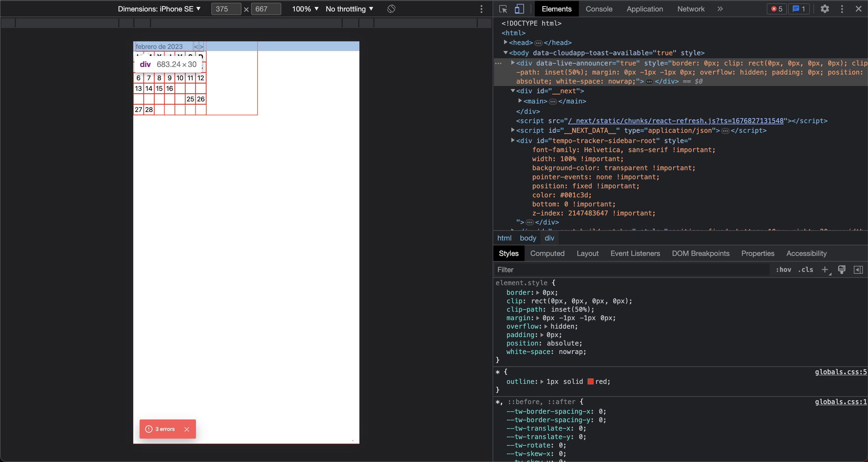Click the red outline color swatch
This screenshot has width=868, height=462.
click(x=591, y=381)
